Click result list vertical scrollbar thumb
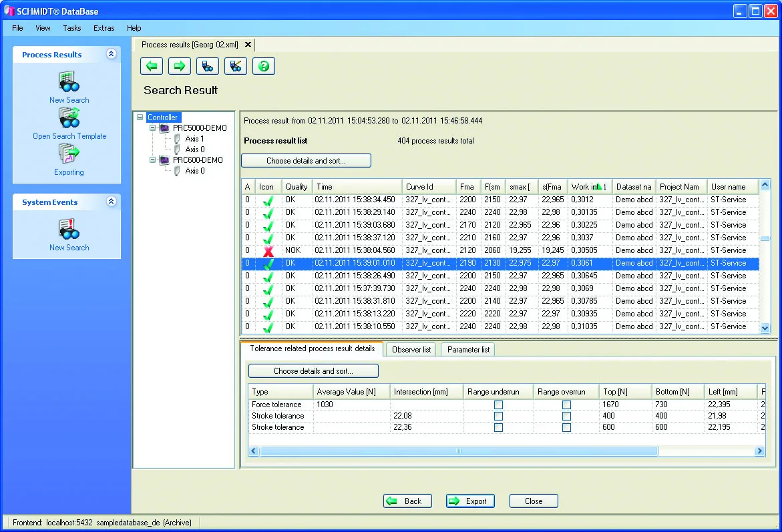Screen dimensions: 782x532 tap(765, 239)
